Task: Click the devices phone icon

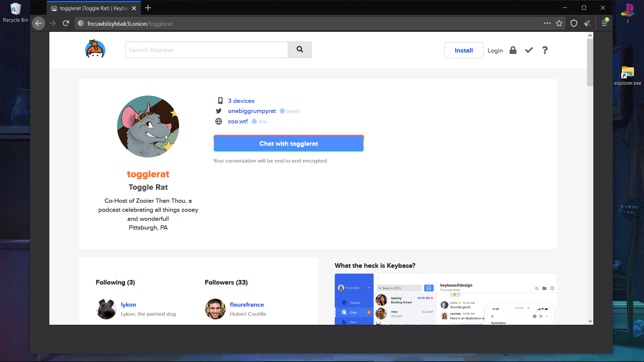Action: point(220,101)
